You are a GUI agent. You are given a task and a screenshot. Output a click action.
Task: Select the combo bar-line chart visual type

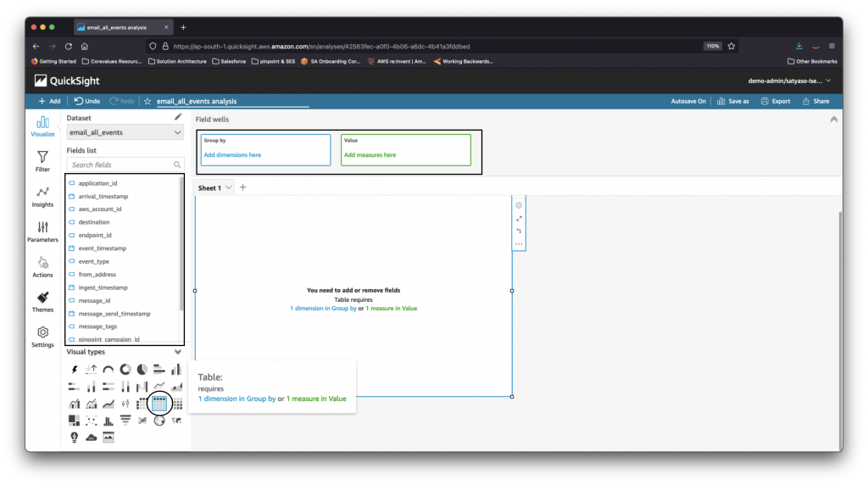click(75, 404)
